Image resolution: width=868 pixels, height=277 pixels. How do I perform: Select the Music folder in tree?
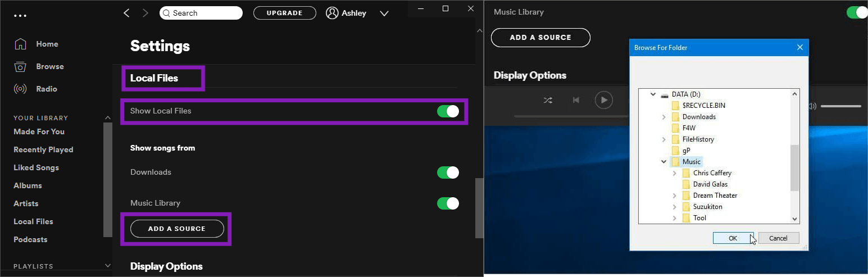click(x=687, y=162)
